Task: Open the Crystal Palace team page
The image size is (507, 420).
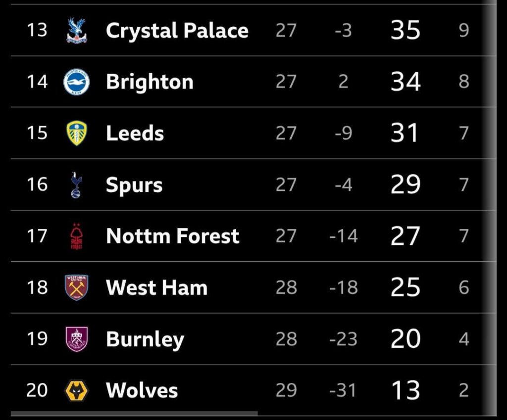Action: tap(177, 30)
